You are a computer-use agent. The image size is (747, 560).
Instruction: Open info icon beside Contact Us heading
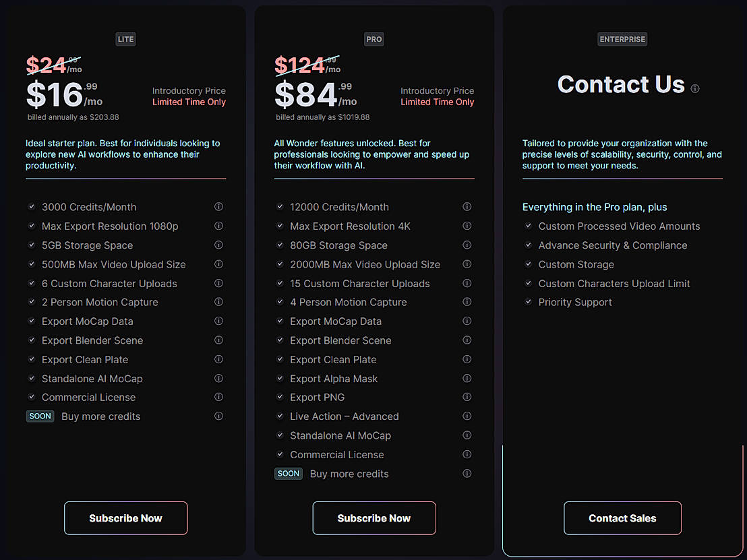[x=695, y=89]
